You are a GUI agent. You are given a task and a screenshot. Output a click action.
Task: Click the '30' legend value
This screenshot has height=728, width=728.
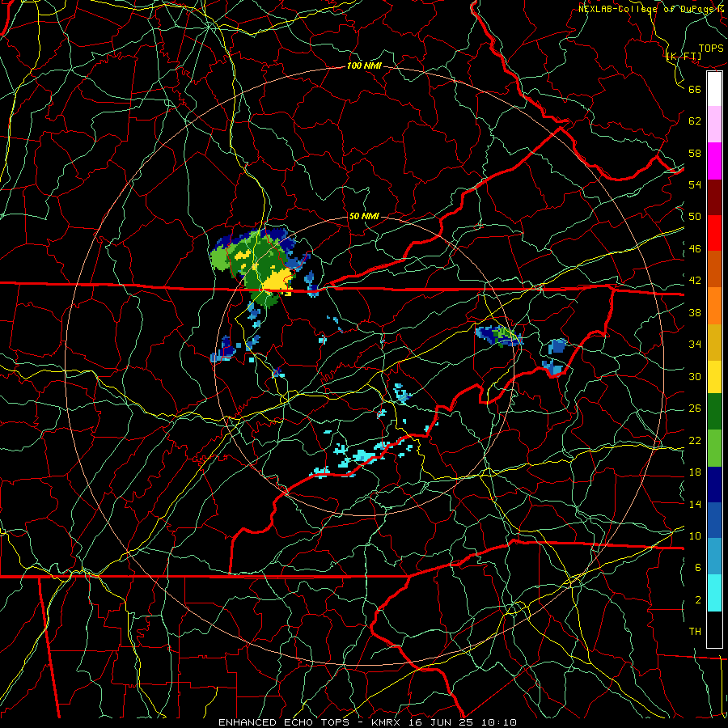(695, 376)
